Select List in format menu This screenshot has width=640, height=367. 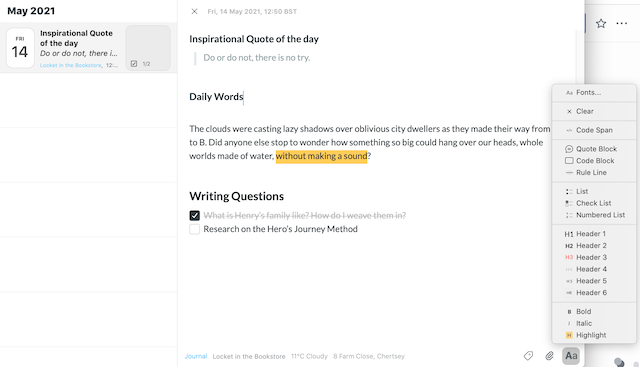594,191
